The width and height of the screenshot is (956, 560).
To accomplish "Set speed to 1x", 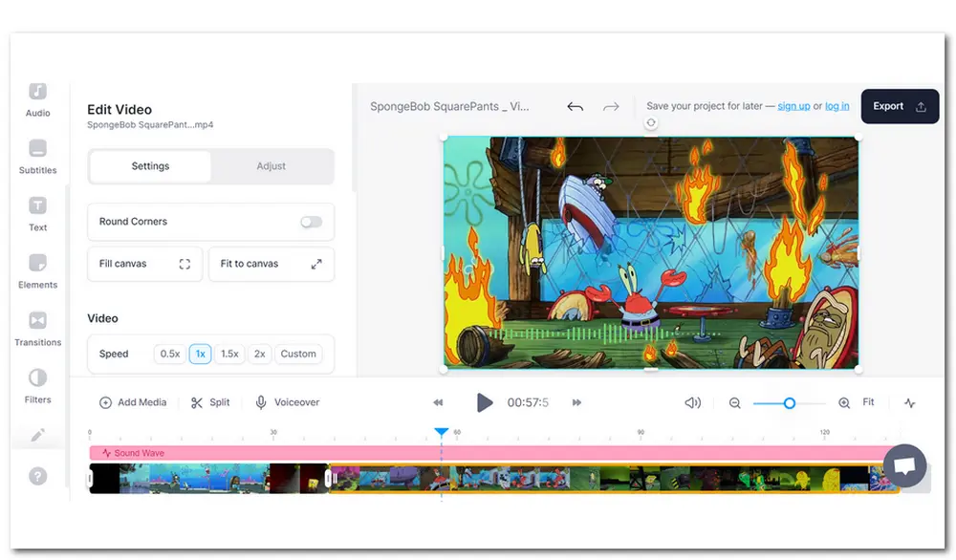I will [x=200, y=354].
